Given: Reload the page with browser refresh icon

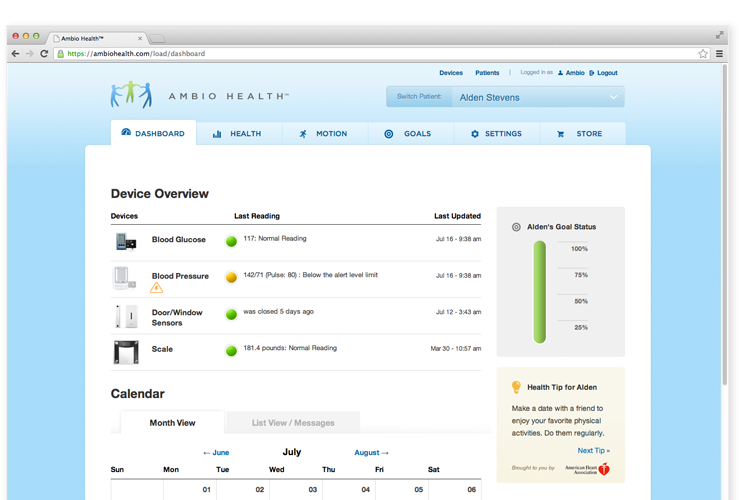Looking at the screenshot, I should click(45, 54).
